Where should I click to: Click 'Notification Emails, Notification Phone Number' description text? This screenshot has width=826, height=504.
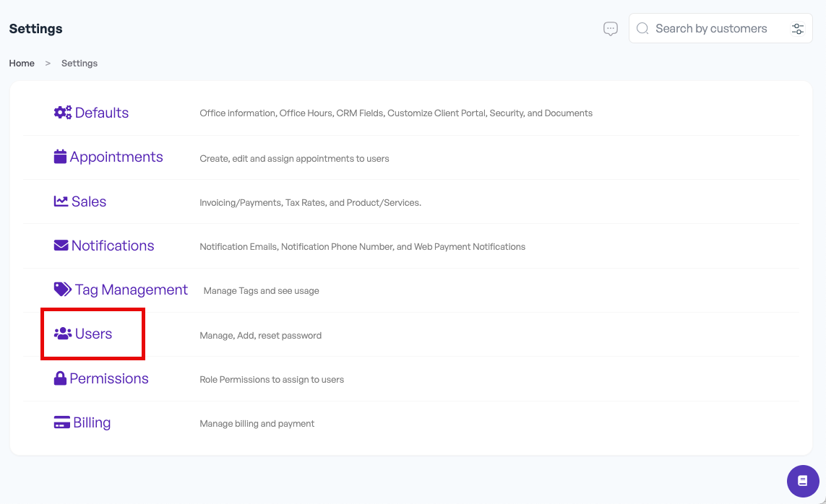pyautogui.click(x=363, y=247)
